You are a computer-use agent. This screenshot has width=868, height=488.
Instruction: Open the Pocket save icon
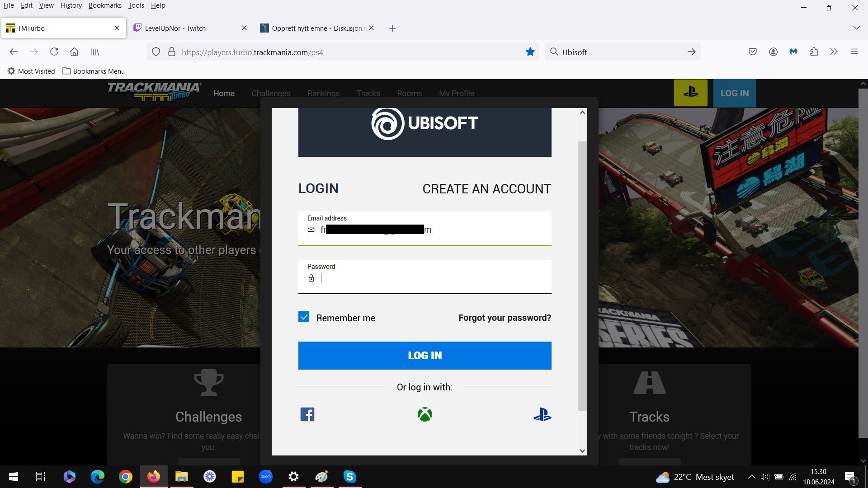[753, 52]
